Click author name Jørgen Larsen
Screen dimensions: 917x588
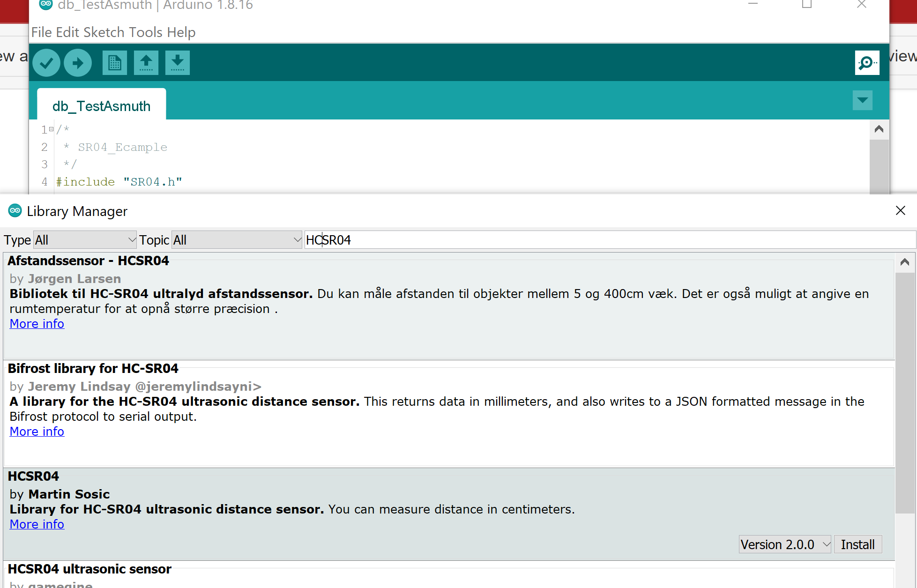[x=75, y=279]
